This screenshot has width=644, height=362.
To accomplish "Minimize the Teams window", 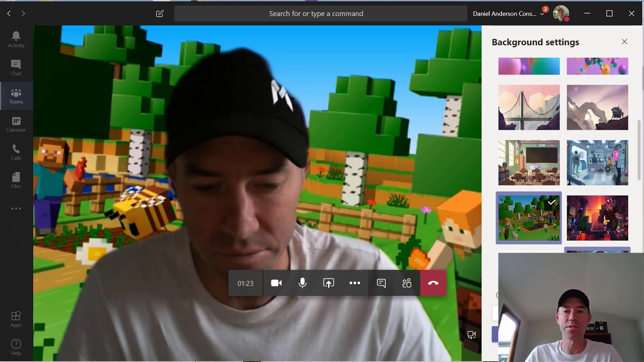I will click(x=587, y=14).
